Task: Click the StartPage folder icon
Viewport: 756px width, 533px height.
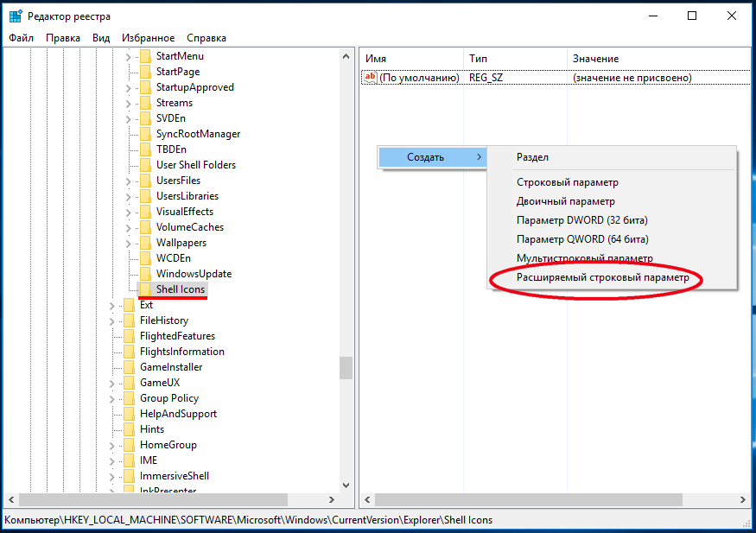Action: coord(146,72)
